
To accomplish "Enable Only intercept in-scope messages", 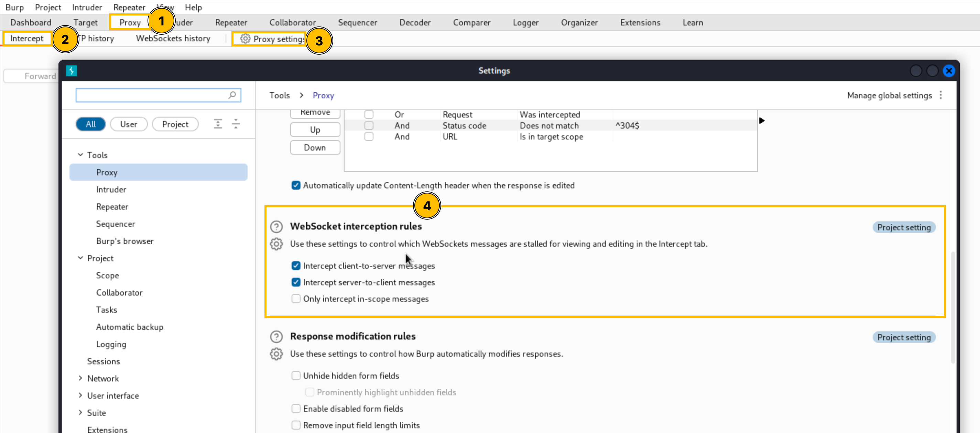I will (296, 299).
